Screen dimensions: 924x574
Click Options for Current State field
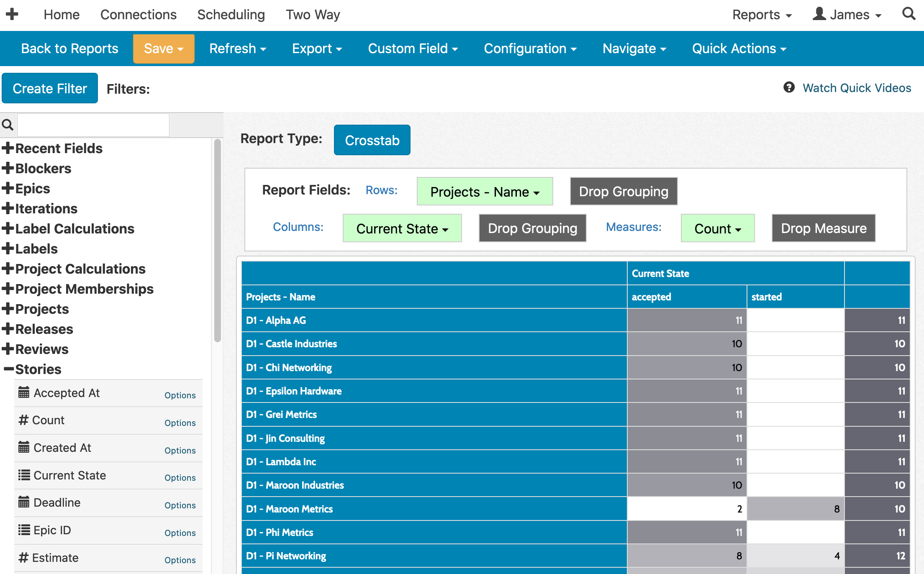click(x=180, y=478)
